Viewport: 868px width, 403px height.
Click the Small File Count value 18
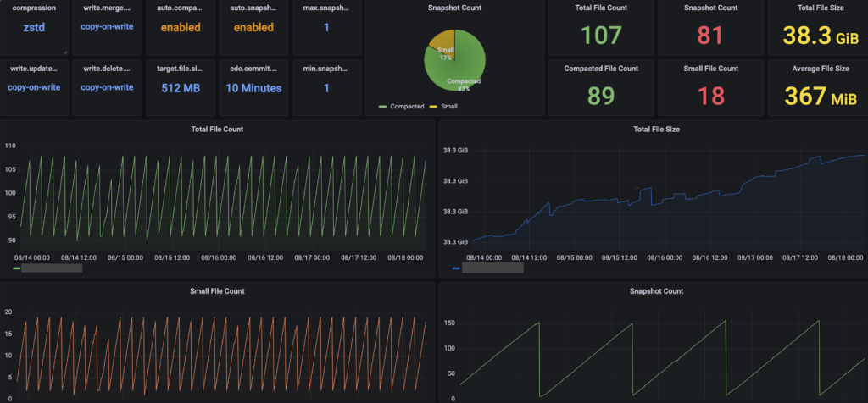pos(710,96)
